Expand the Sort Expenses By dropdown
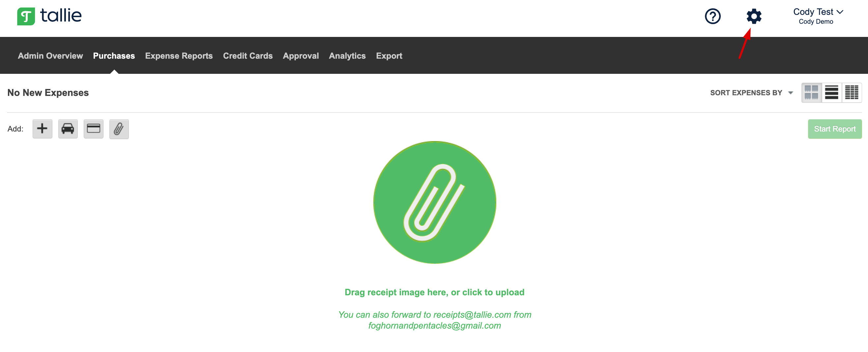This screenshot has width=868, height=352. point(751,93)
